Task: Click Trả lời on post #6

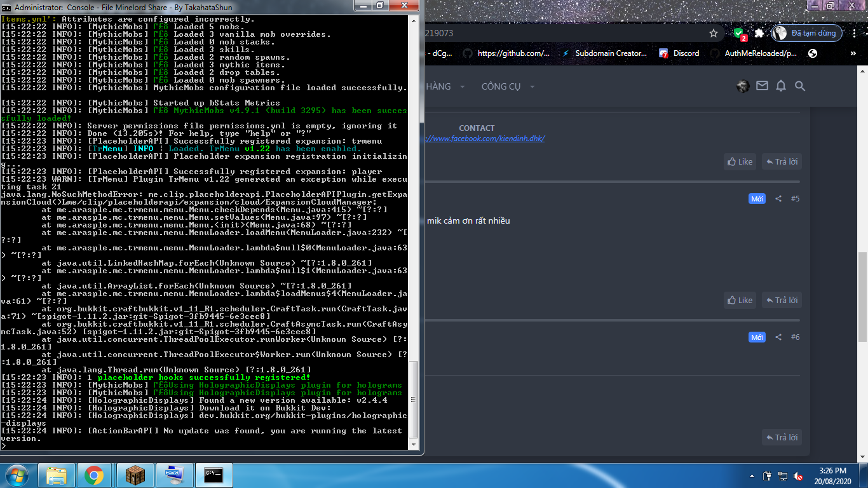Action: pyautogui.click(x=782, y=437)
